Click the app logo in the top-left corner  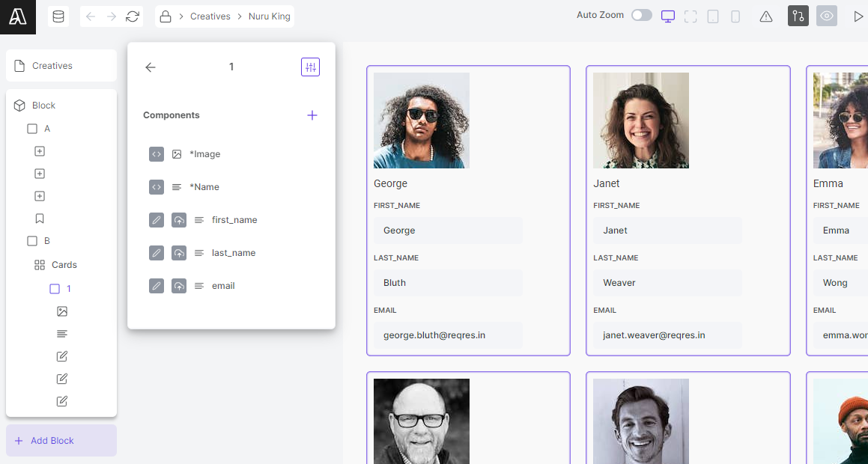pyautogui.click(x=18, y=17)
